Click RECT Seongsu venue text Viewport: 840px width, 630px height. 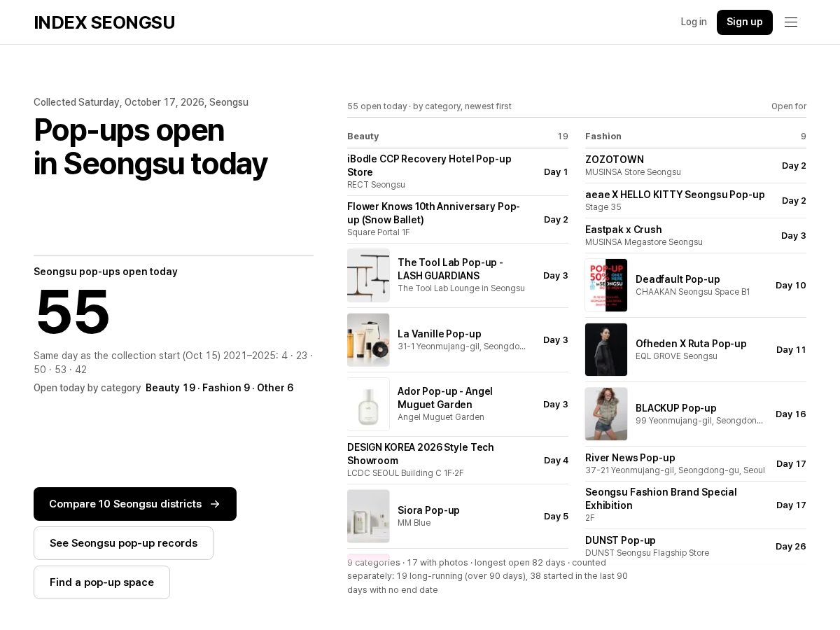click(376, 185)
